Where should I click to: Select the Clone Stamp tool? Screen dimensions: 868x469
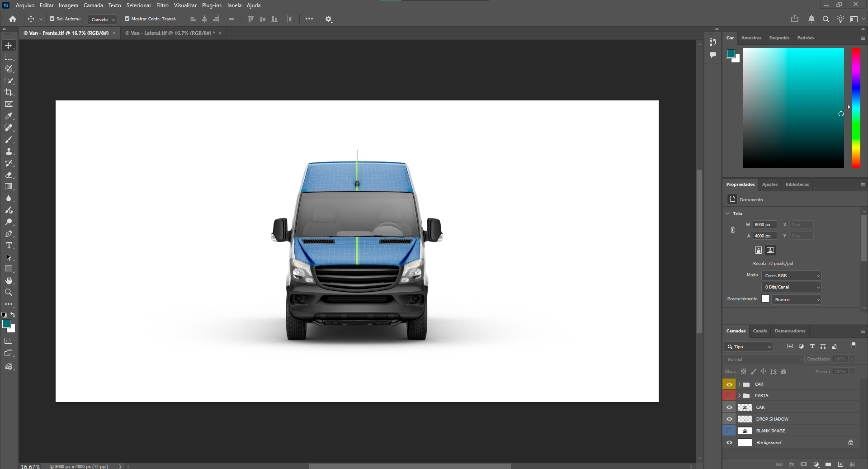click(9, 151)
